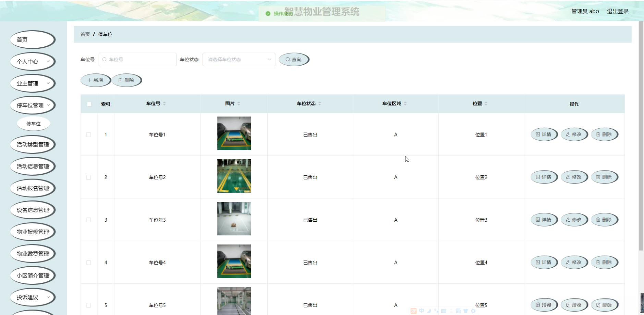Show 详情 for 车位号3
The width and height of the screenshot is (644, 315).
tap(544, 220)
